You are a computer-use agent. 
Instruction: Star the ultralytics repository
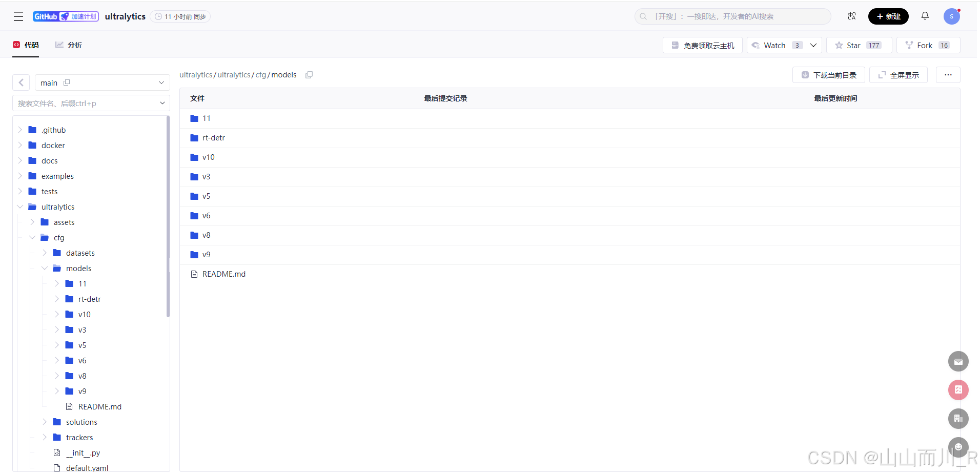pos(859,45)
